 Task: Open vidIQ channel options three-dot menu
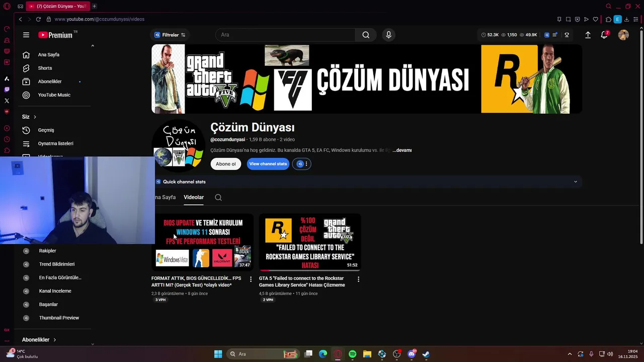306,164
